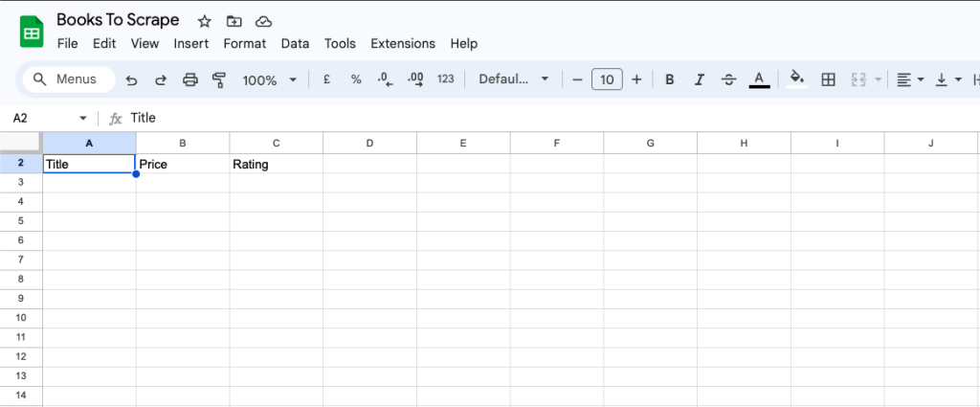Toggle bold formatting

click(670, 79)
